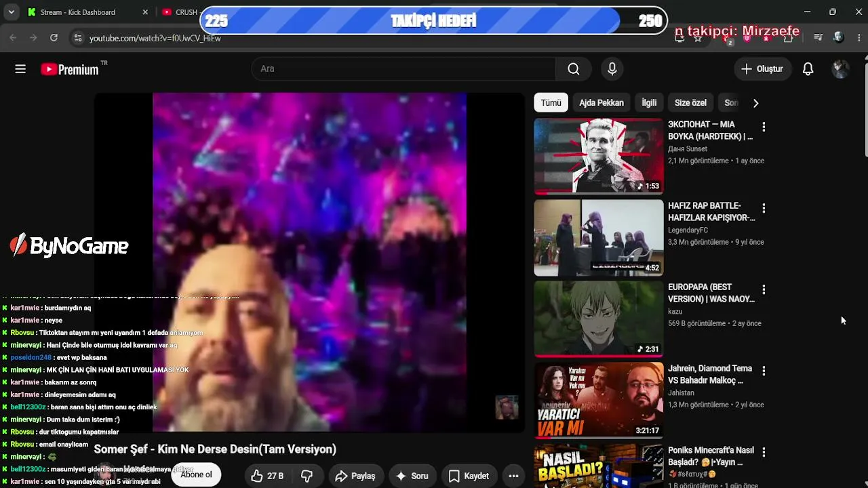The height and width of the screenshot is (488, 868).
Task: Save the video with Kaydet
Action: [469, 476]
